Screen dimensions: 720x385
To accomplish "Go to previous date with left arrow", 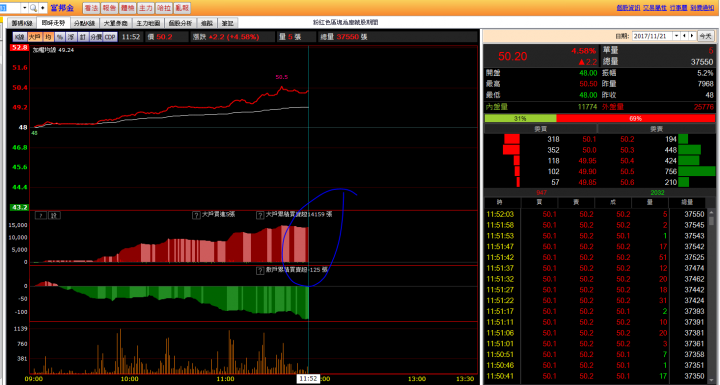I will click(x=684, y=36).
